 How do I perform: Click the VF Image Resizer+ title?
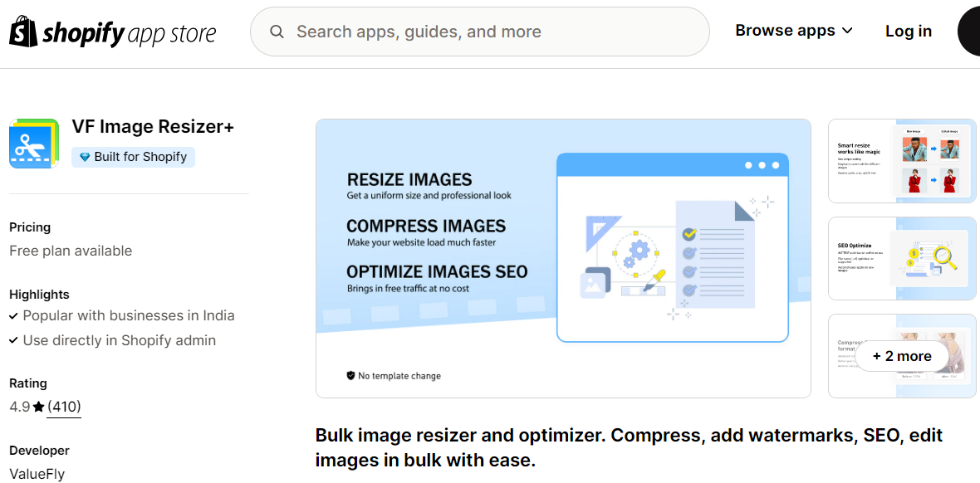point(153,127)
